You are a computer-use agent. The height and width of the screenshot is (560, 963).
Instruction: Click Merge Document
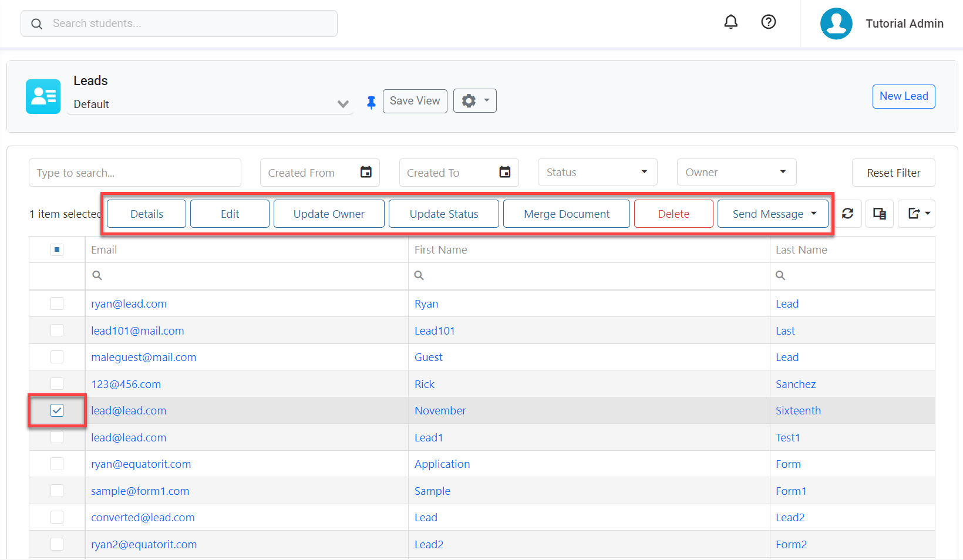(567, 214)
